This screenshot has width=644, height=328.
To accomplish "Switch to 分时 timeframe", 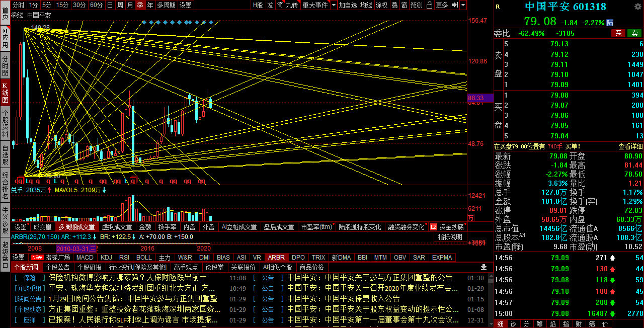I will coord(19,5).
